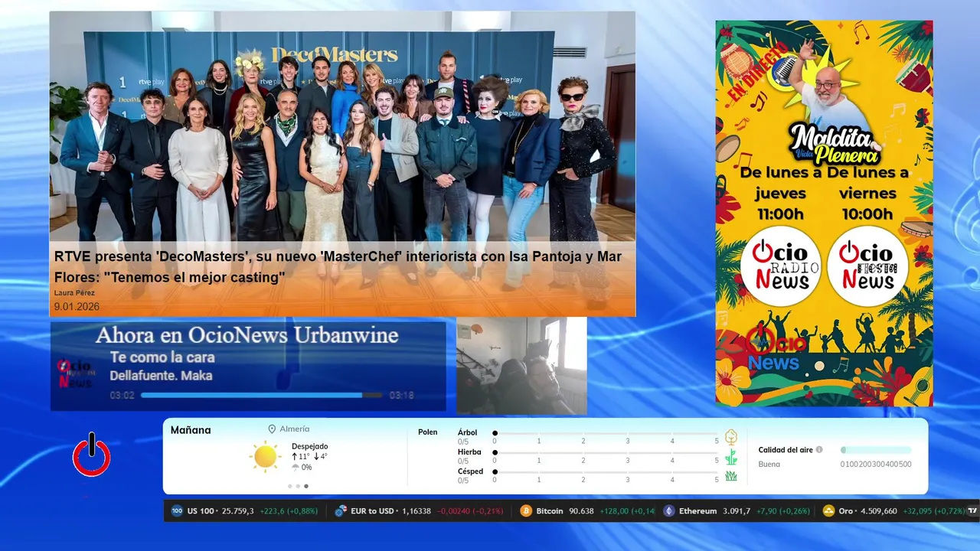Click the 11:00h schedule time
This screenshot has width=980, height=551.
click(x=781, y=214)
